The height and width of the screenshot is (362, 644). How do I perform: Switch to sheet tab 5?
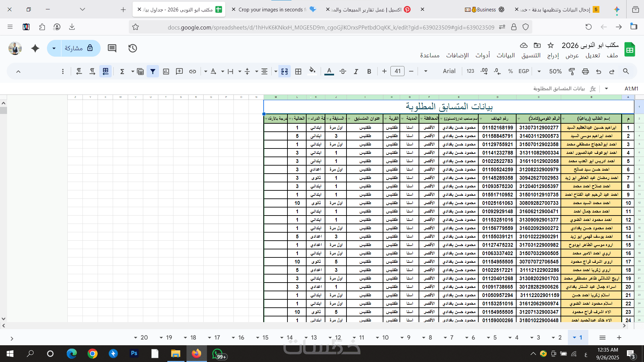[495, 338]
